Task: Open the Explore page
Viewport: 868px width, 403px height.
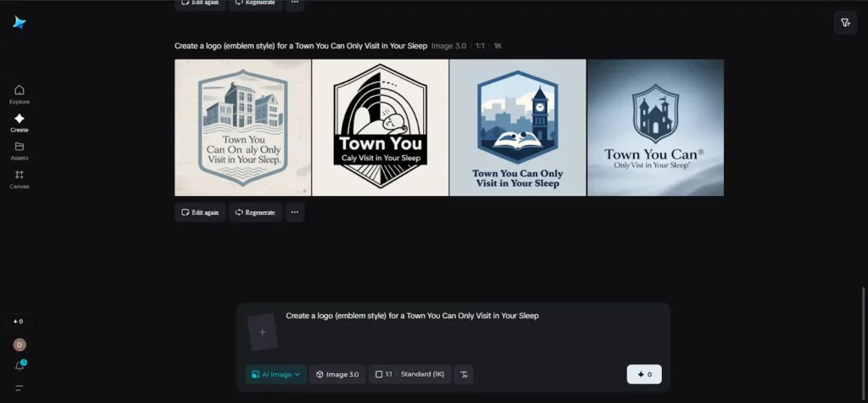Action: [x=19, y=94]
